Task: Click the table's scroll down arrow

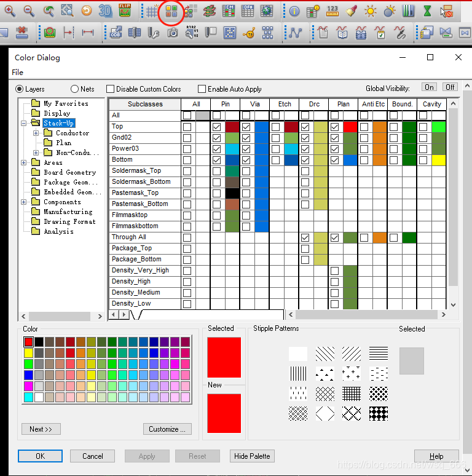Action: click(453, 305)
